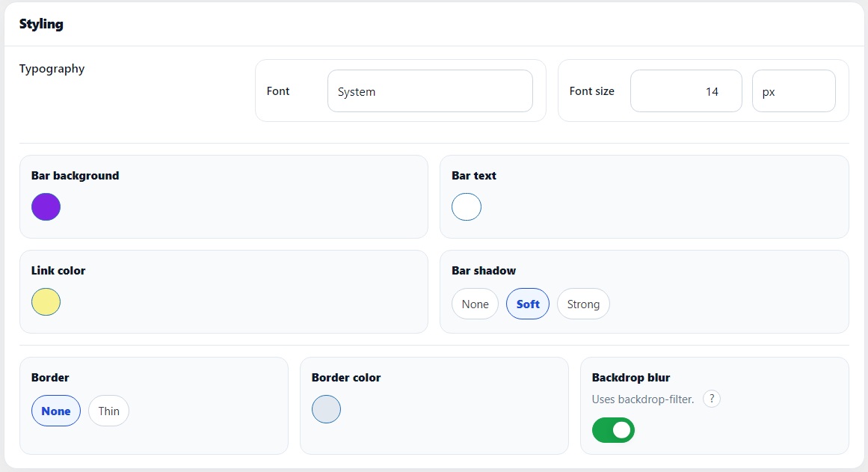This screenshot has height=472, width=868.
Task: Click the help icon next to backdrop-filter
Action: pyautogui.click(x=711, y=399)
